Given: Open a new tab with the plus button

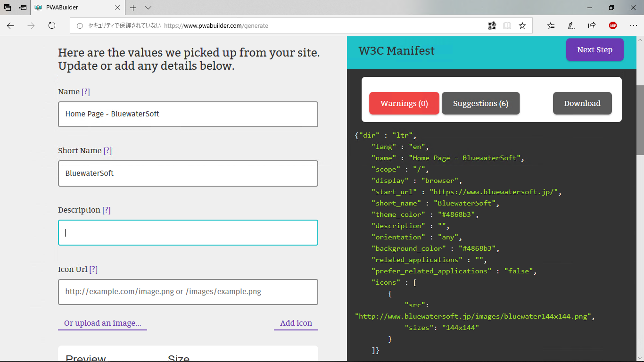Looking at the screenshot, I should pyautogui.click(x=133, y=8).
